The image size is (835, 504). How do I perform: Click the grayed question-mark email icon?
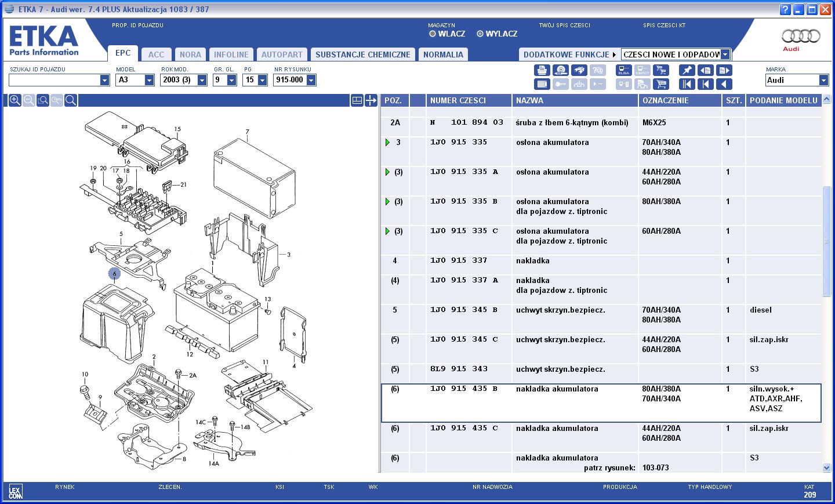coord(598,70)
